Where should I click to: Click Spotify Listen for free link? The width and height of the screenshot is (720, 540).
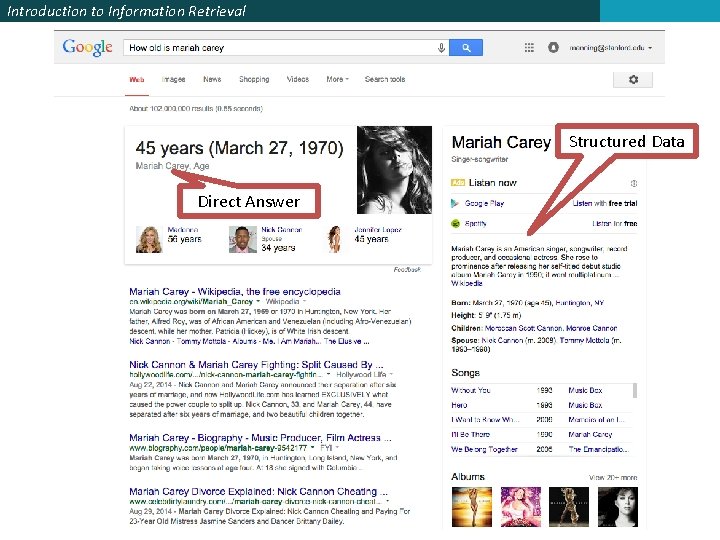coord(614,224)
